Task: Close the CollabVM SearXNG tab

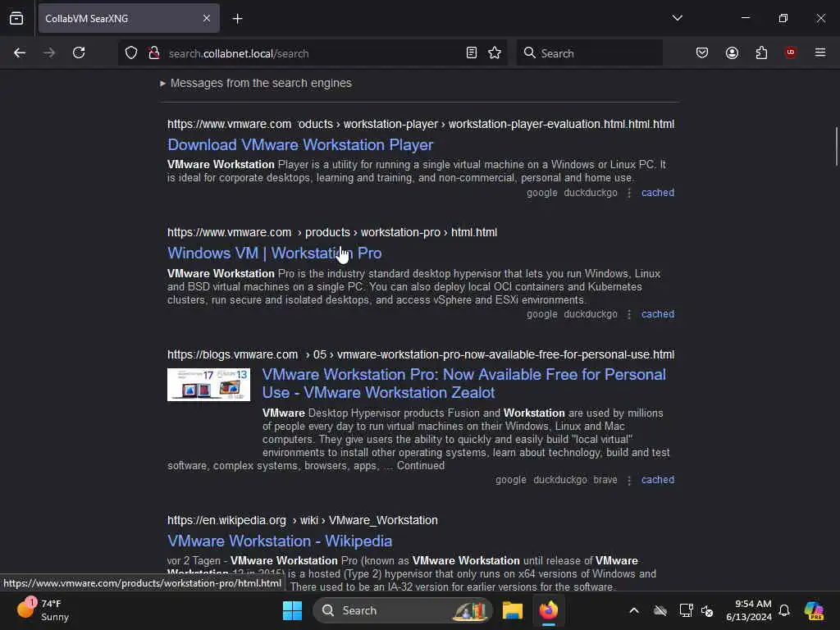Action: (x=207, y=19)
